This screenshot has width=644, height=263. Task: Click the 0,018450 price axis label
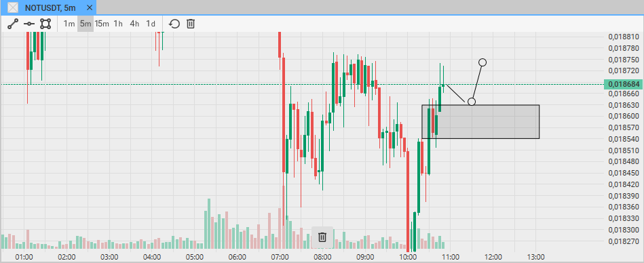(x=624, y=173)
